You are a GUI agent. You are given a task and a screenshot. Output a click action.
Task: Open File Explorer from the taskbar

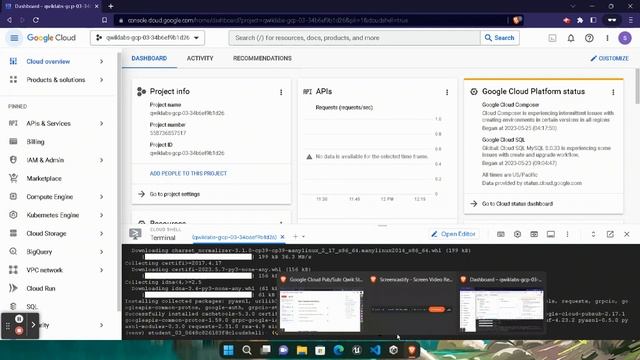(302, 350)
